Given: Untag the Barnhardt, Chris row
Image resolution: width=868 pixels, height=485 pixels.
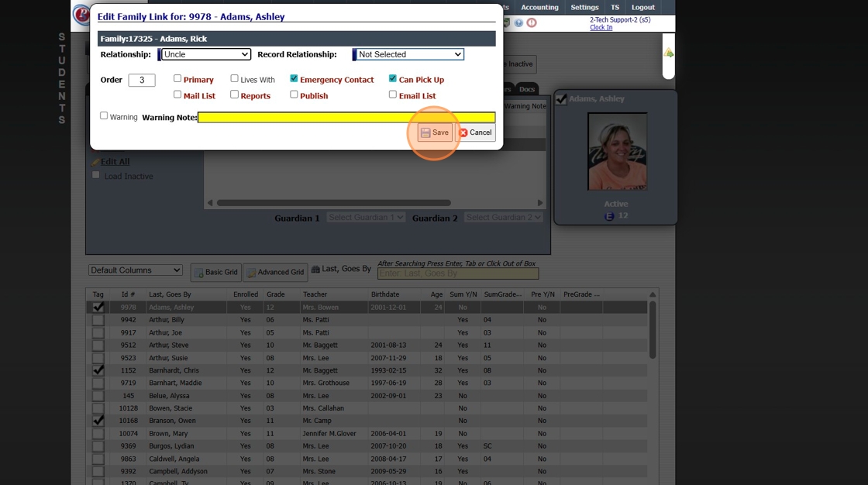Looking at the screenshot, I should (x=98, y=370).
